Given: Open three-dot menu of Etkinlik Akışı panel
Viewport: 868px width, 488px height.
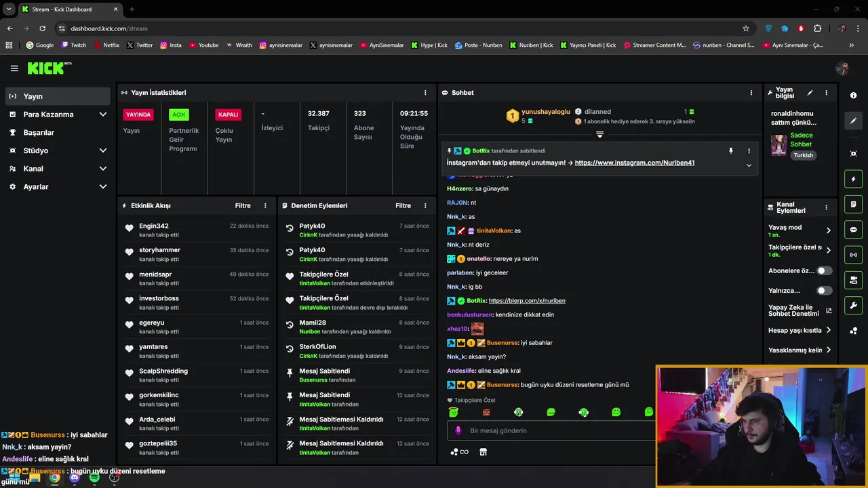Looking at the screenshot, I should (265, 205).
